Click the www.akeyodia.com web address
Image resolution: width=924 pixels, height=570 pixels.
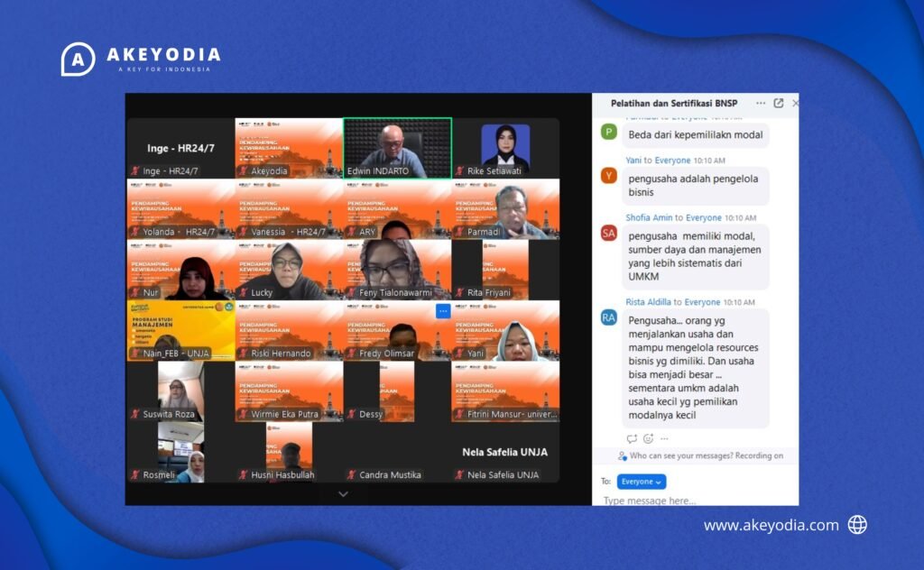point(772,525)
